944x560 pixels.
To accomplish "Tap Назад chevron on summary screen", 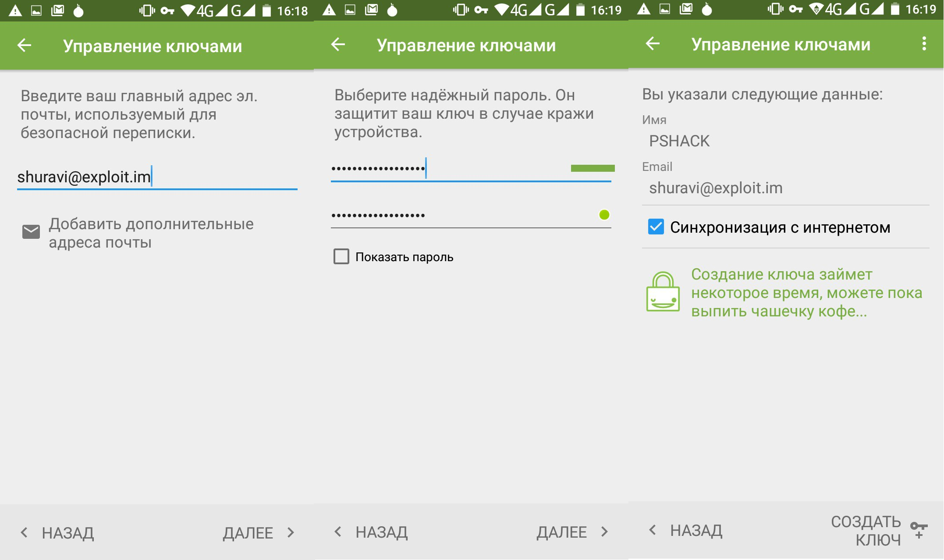I will coord(653,530).
